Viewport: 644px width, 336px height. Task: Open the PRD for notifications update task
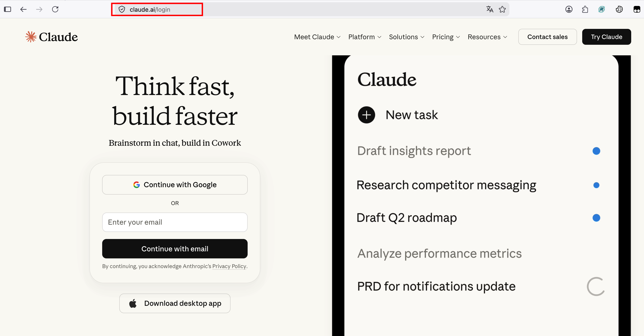pos(436,286)
